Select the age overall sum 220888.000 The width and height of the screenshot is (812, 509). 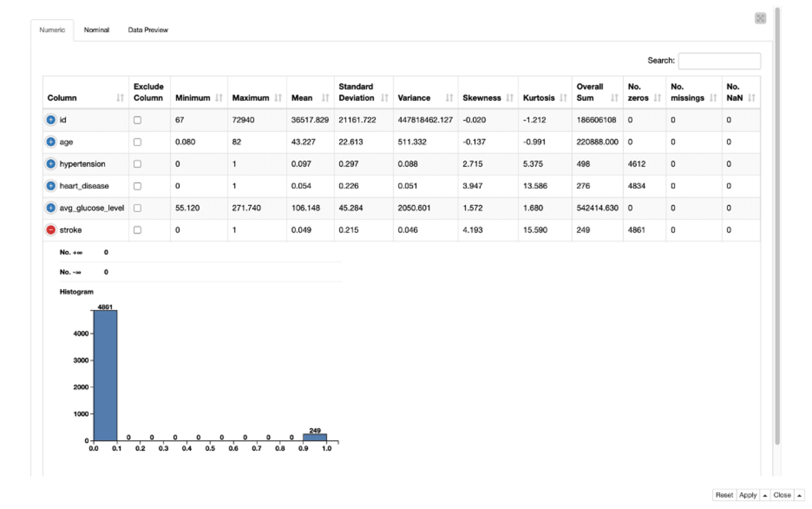[x=597, y=142]
